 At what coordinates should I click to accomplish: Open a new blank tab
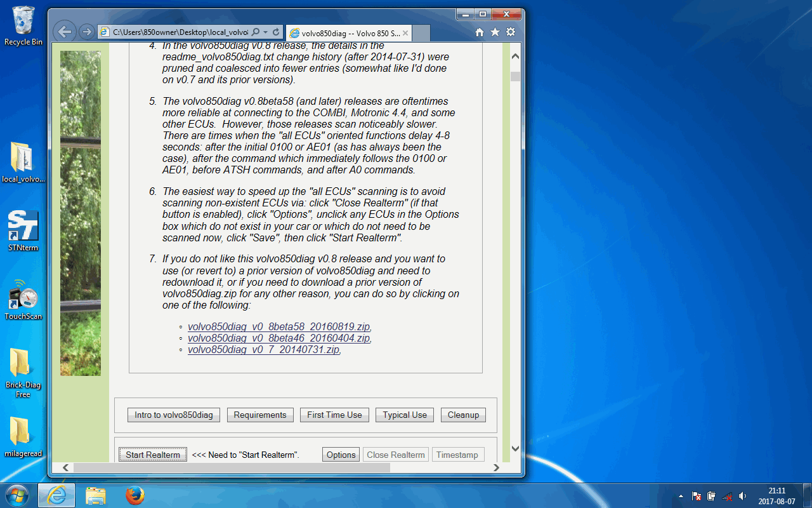[421, 33]
